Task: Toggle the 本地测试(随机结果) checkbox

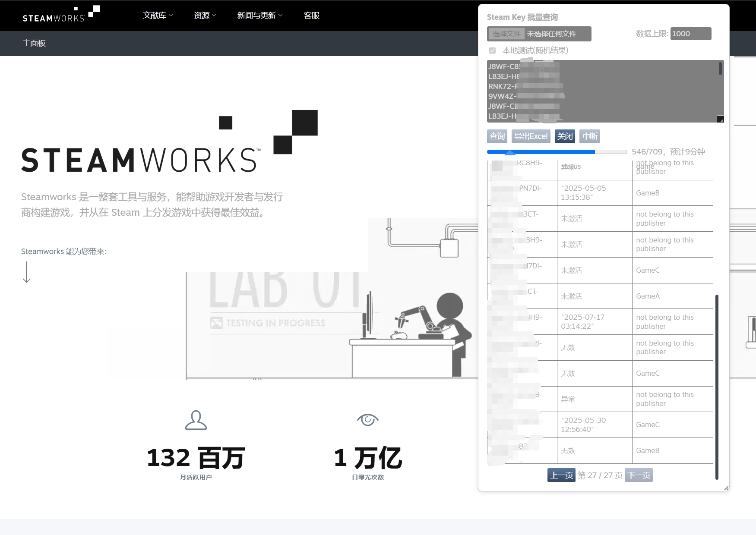Action: 492,50
